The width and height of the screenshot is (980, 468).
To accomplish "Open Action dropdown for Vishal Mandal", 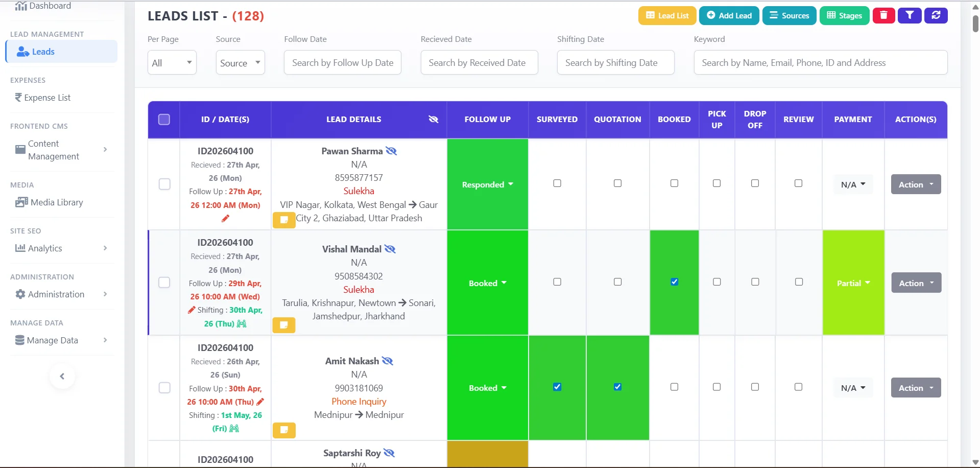I will point(916,283).
